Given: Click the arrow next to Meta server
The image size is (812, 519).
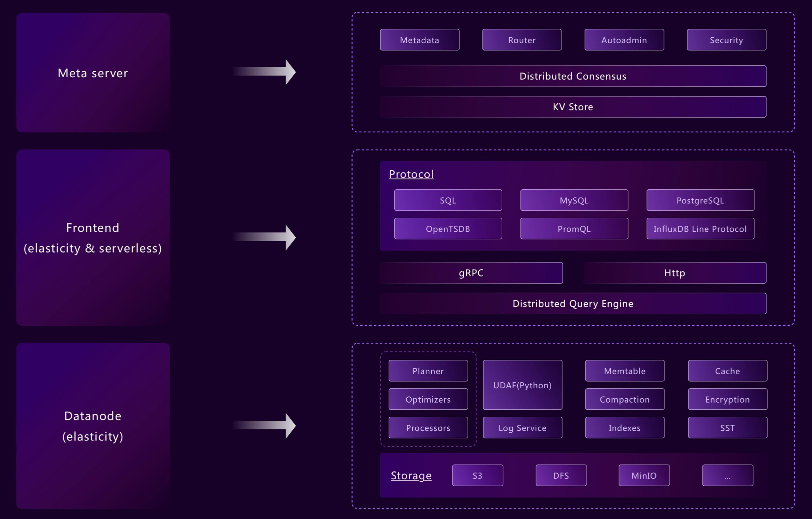Looking at the screenshot, I should [x=265, y=72].
